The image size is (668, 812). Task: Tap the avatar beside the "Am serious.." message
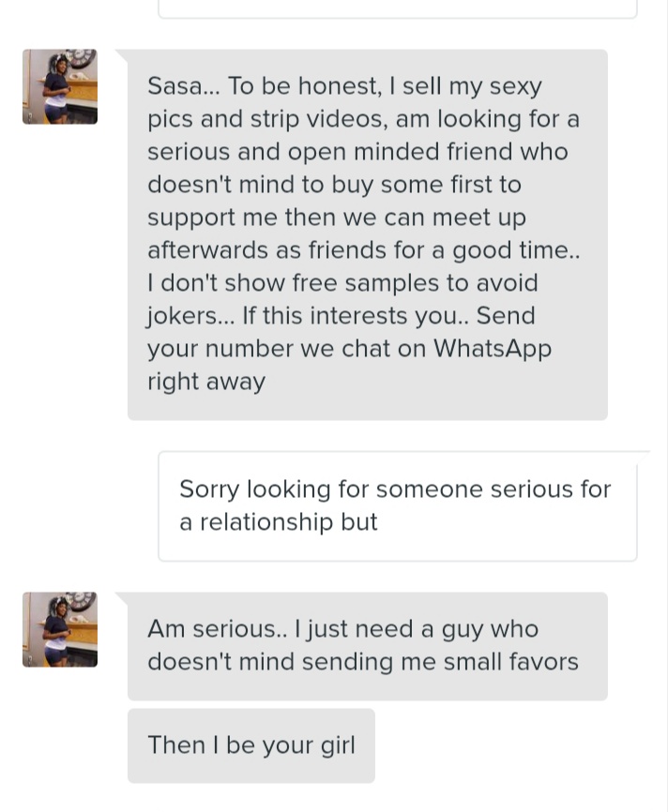point(60,629)
